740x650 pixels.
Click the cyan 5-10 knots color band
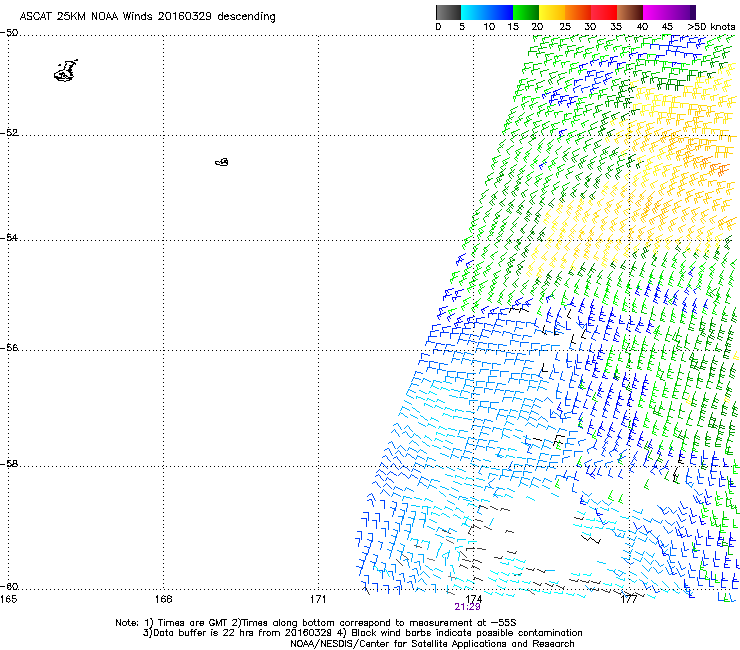pos(473,12)
